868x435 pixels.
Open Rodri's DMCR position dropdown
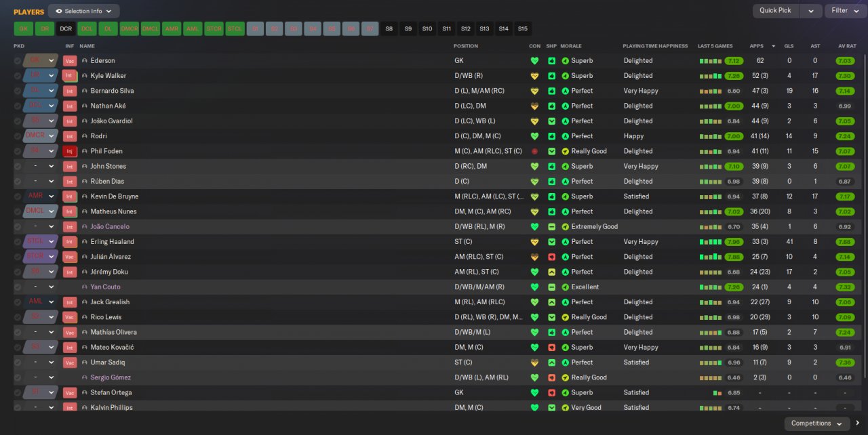pyautogui.click(x=41, y=136)
